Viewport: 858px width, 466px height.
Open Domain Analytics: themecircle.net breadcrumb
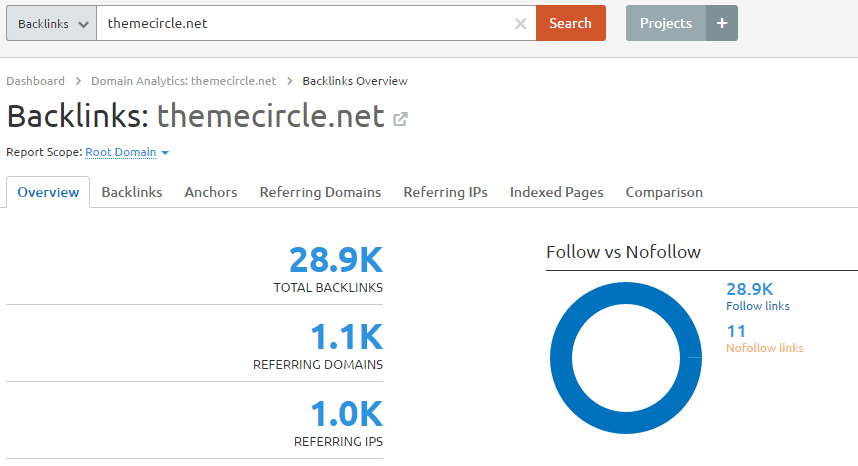click(x=183, y=81)
